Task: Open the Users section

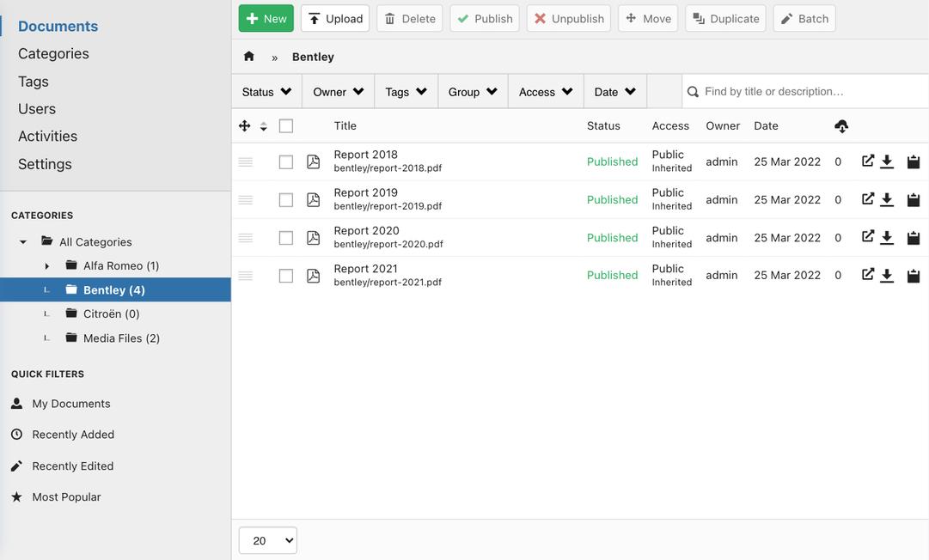Action: pos(37,109)
